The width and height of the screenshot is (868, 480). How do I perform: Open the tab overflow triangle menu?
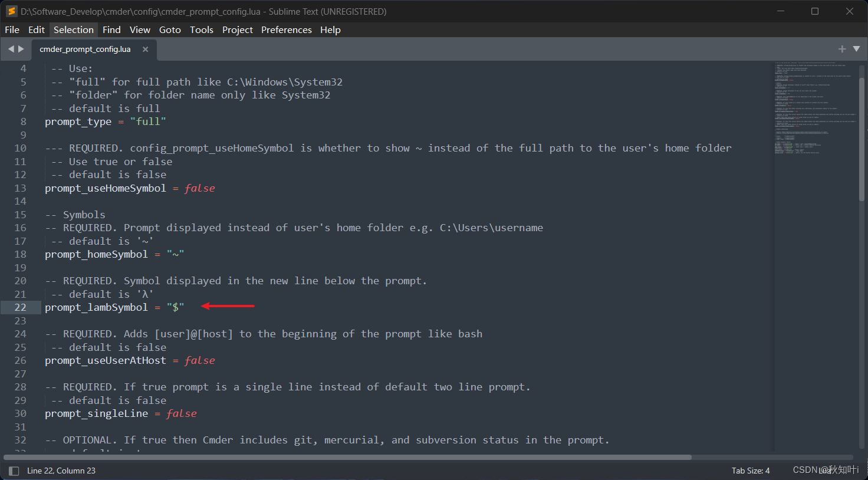(855, 49)
